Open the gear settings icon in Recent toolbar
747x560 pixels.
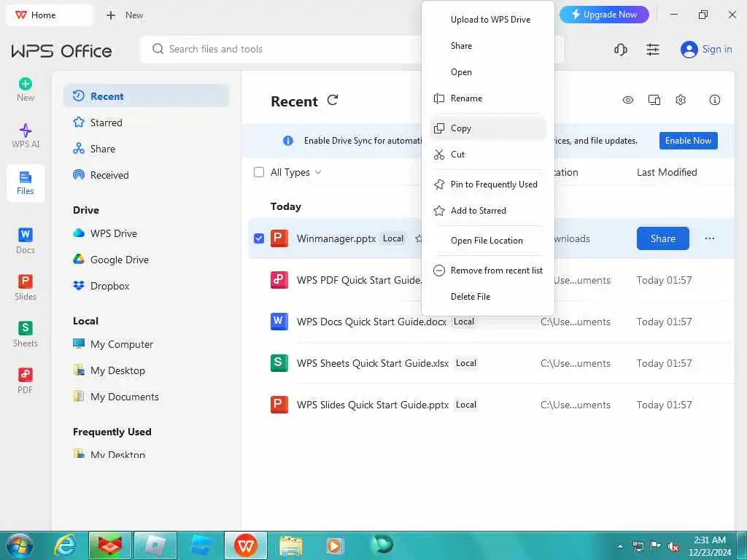(681, 100)
